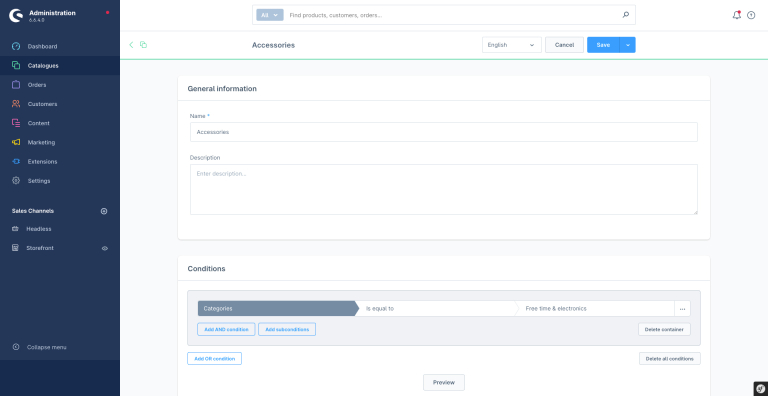The width and height of the screenshot is (768, 396).
Task: Open the Content layout icon
Action: point(16,123)
